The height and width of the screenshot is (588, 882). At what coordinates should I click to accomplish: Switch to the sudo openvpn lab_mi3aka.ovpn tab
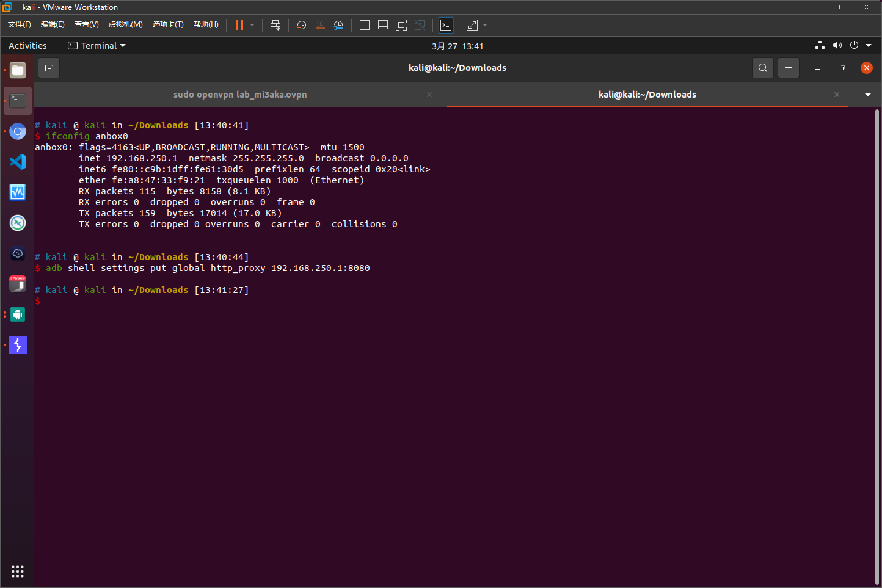[x=240, y=95]
